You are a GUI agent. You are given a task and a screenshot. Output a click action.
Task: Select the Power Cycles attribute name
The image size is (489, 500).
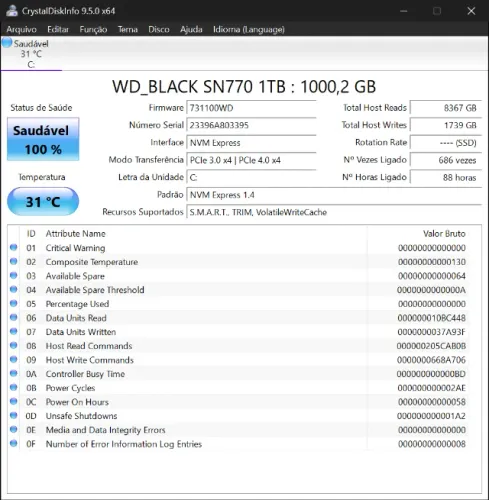pyautogui.click(x=70, y=388)
